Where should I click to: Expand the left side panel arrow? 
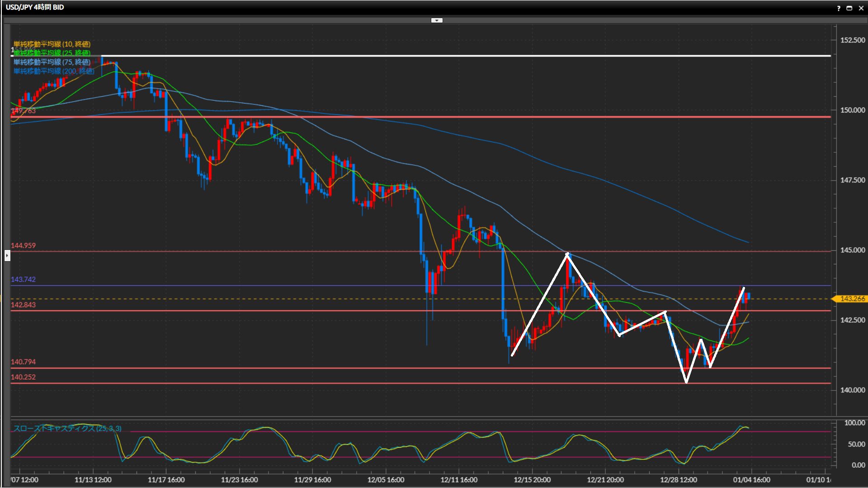click(x=7, y=256)
